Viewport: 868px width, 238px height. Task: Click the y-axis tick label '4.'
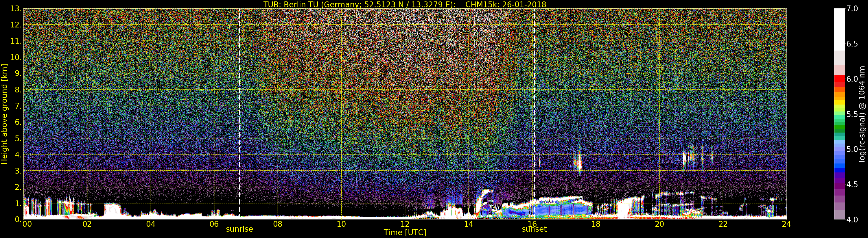18,155
